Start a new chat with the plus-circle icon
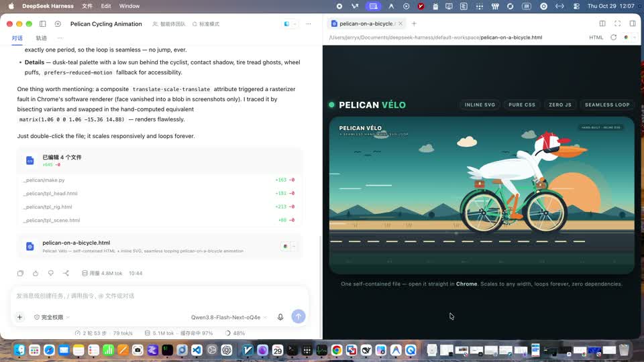Image resolution: width=644 pixels, height=362 pixels. pos(58,24)
